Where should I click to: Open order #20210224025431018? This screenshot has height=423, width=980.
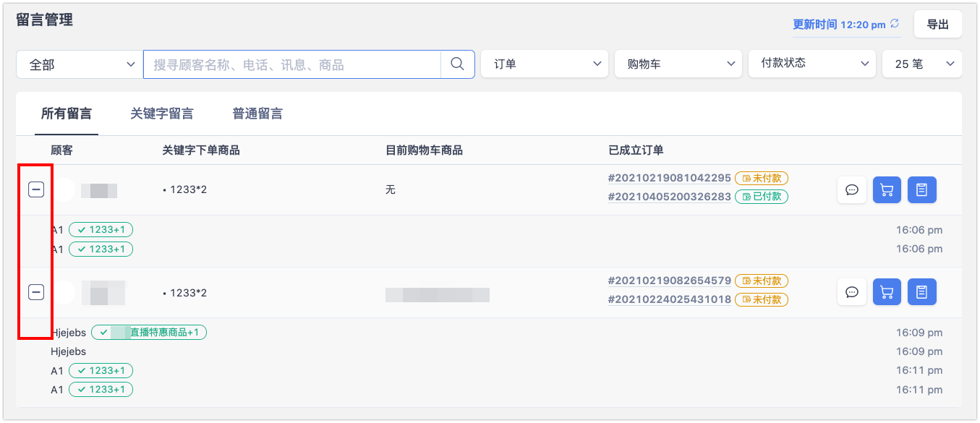670,299
